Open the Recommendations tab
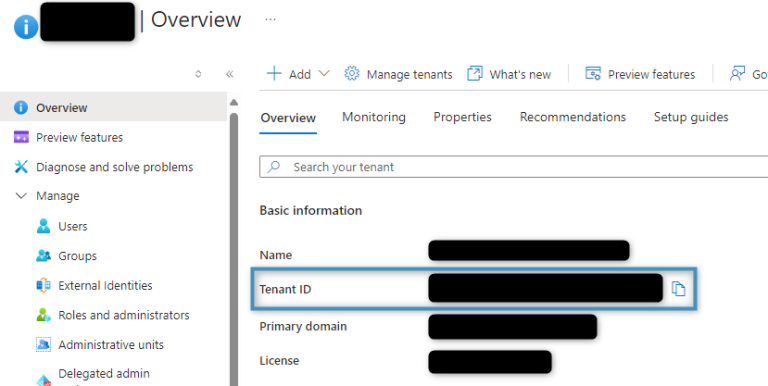This screenshot has height=386, width=768. 573,117
